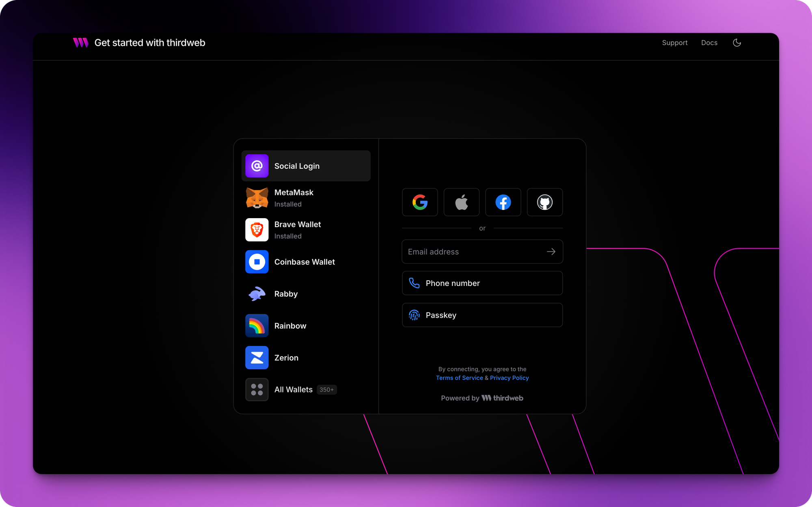The width and height of the screenshot is (812, 507).
Task: Click the 350+ wallets badge
Action: click(326, 390)
